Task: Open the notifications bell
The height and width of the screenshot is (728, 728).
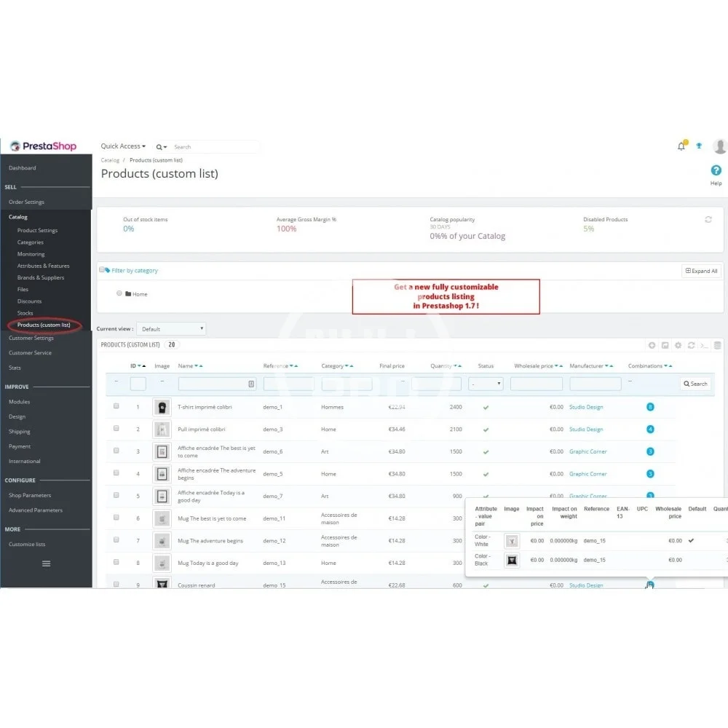Action: (x=681, y=146)
